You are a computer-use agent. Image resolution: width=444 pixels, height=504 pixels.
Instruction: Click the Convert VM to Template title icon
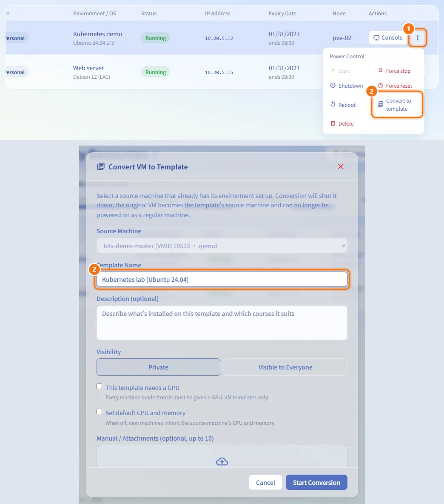pyautogui.click(x=101, y=166)
